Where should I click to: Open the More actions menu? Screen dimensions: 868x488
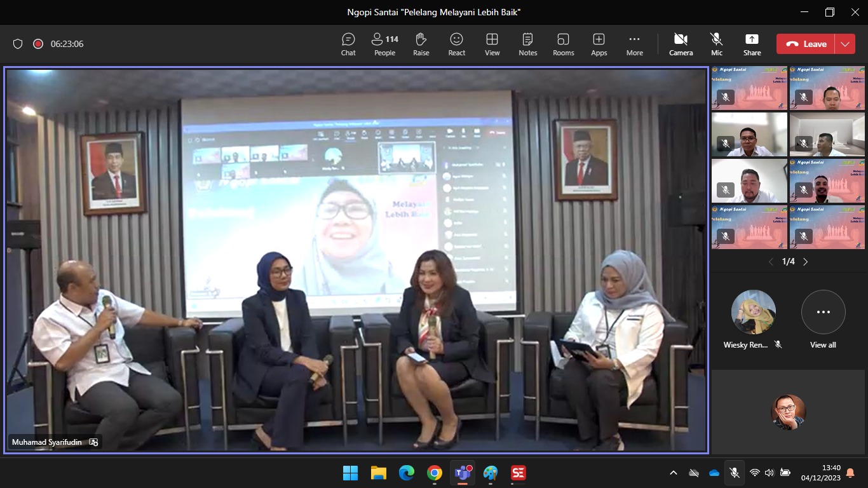[634, 44]
